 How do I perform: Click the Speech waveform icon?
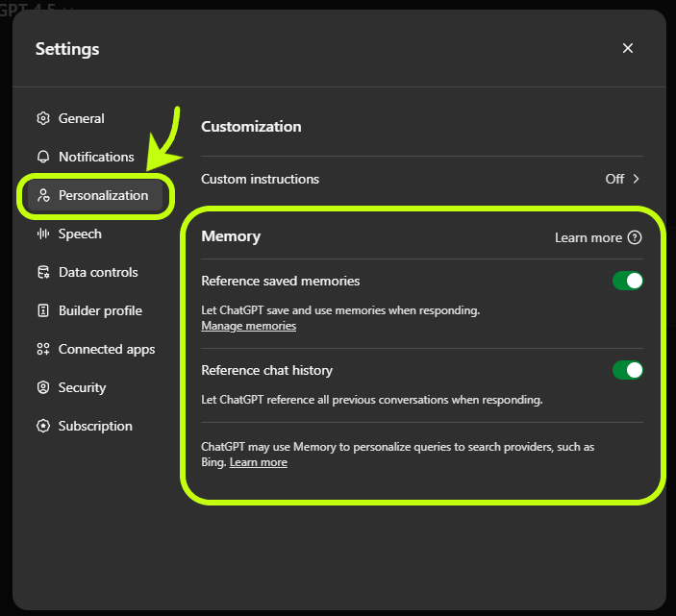coord(43,234)
